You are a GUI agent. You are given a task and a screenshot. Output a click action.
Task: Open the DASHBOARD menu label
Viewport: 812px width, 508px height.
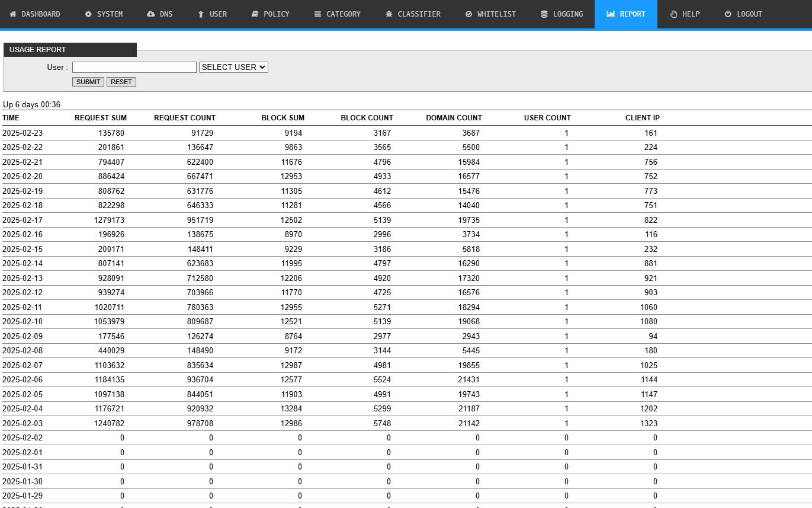click(x=41, y=14)
